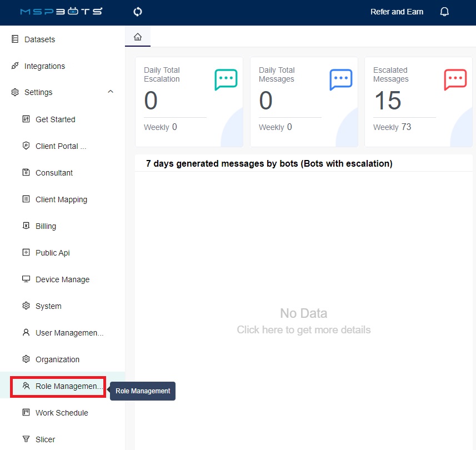Open Organization settings
This screenshot has height=450, width=476.
click(57, 359)
